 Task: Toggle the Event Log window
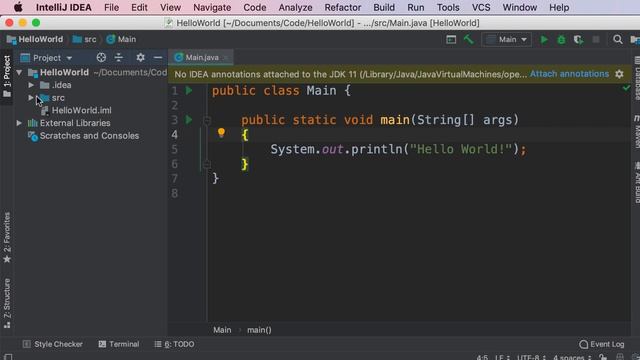[602, 344]
